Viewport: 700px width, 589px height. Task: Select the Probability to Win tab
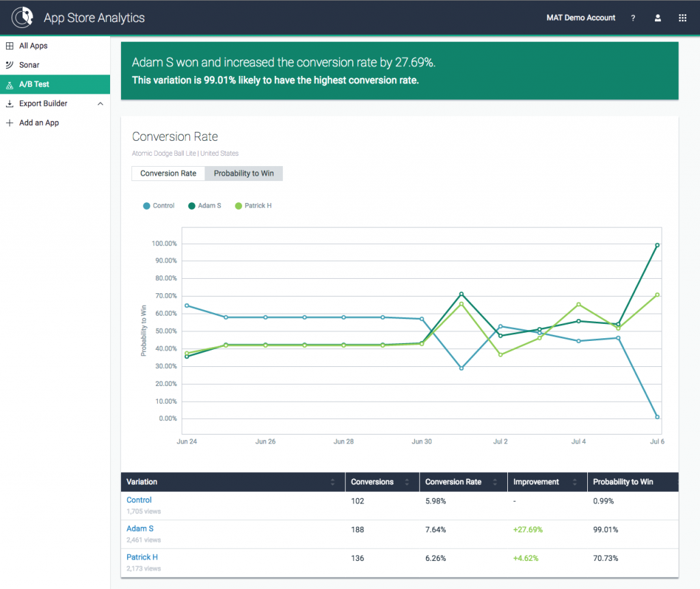pyautogui.click(x=243, y=174)
